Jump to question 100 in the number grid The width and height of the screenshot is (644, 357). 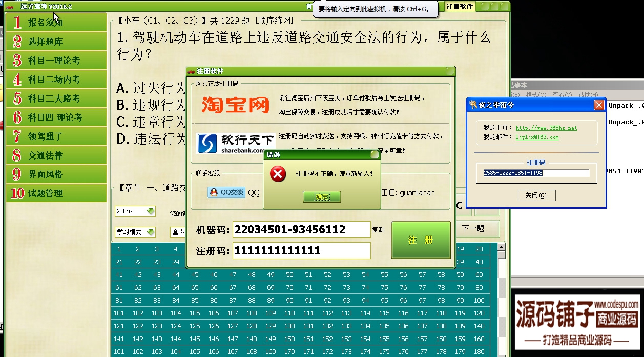point(479,301)
